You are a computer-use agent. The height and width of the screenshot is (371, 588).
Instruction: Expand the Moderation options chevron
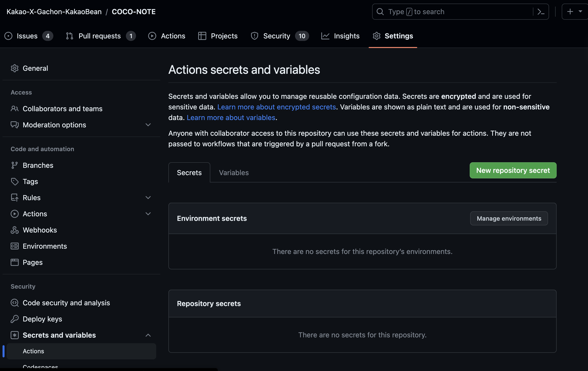(148, 125)
